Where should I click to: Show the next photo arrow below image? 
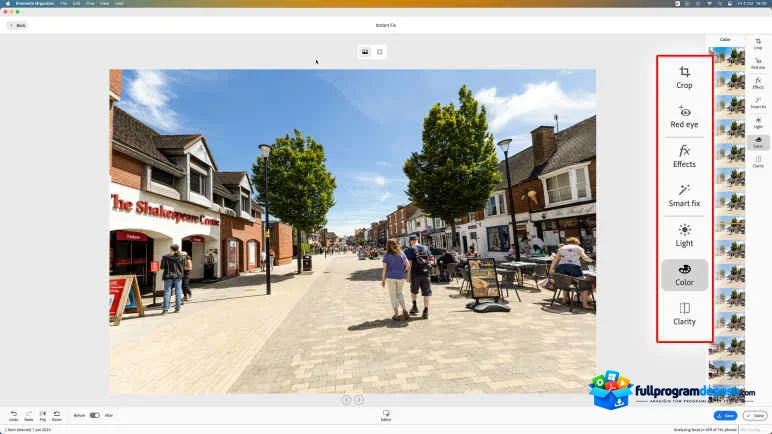(359, 400)
